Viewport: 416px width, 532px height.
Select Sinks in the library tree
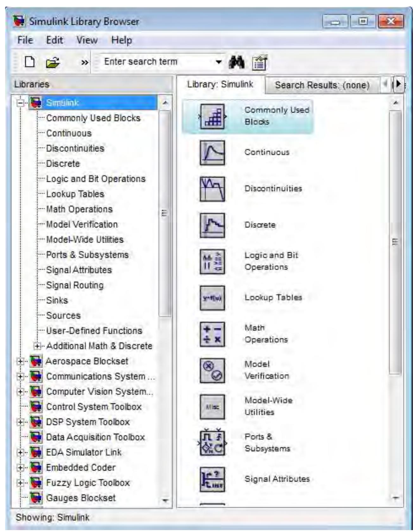pos(57,300)
